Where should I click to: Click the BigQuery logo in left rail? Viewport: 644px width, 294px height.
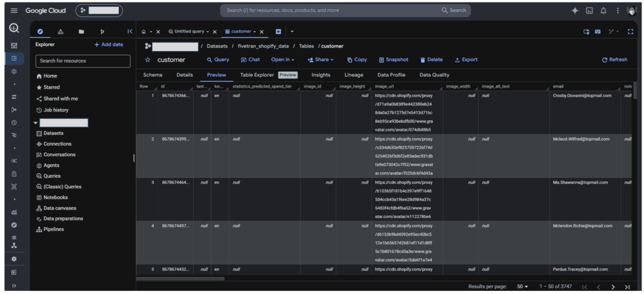click(14, 28)
